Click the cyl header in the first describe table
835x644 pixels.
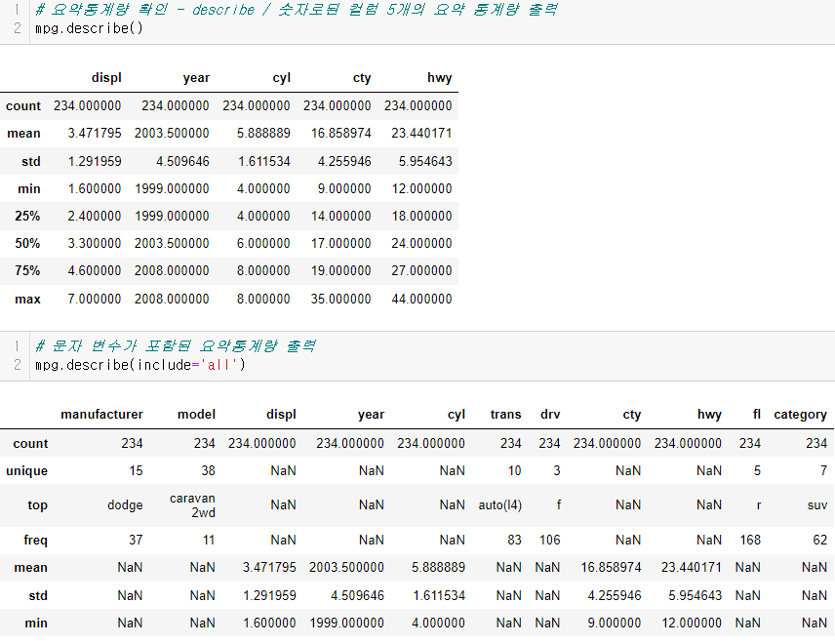281,78
